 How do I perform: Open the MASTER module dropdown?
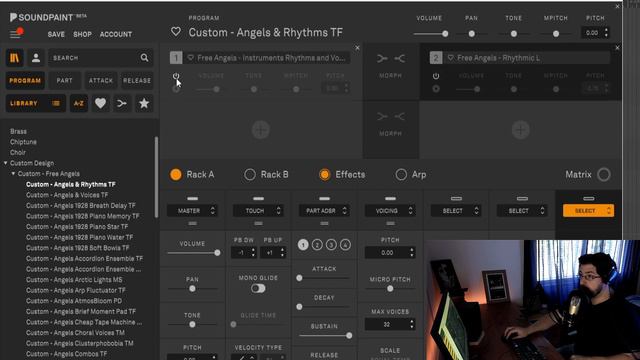coord(192,211)
